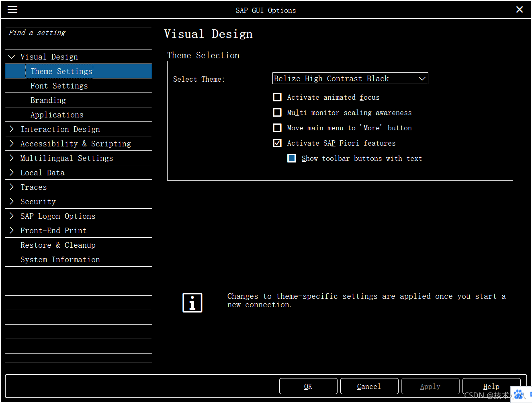Check Show toolbar buttons with text
Viewport: 532px width, 403px height.
(x=292, y=158)
